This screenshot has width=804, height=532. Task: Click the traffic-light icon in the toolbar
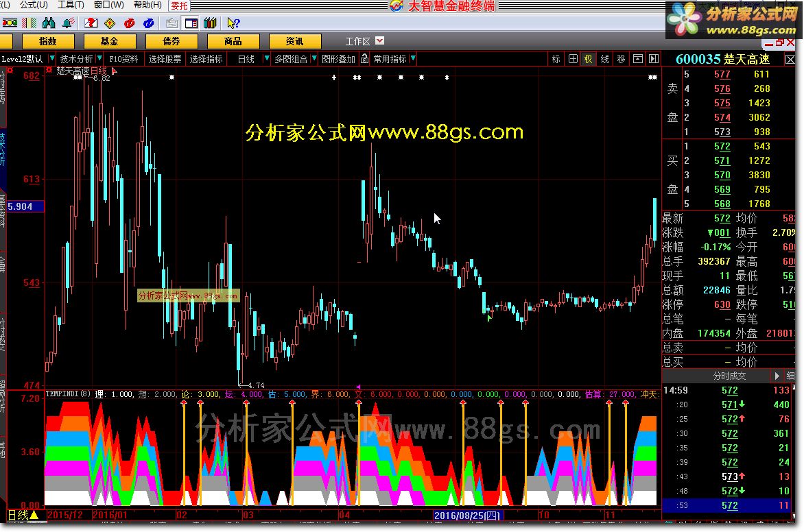(10, 23)
